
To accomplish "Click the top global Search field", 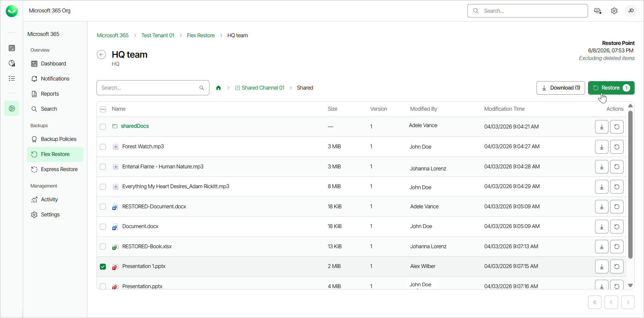I will (x=528, y=11).
